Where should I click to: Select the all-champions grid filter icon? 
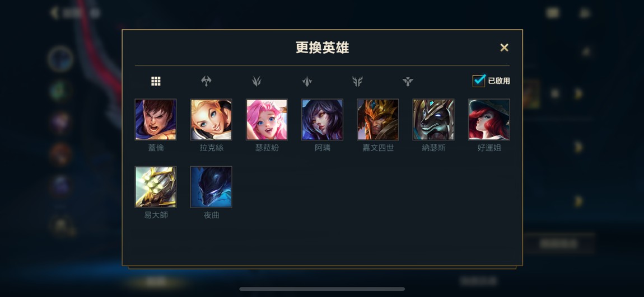click(x=156, y=81)
